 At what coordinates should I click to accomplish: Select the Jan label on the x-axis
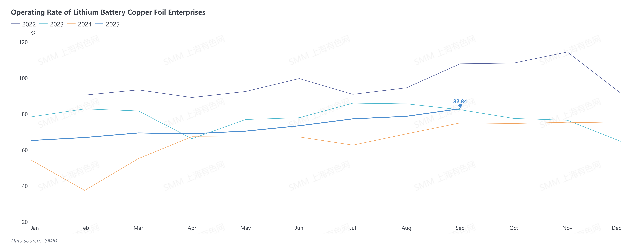tap(35, 228)
